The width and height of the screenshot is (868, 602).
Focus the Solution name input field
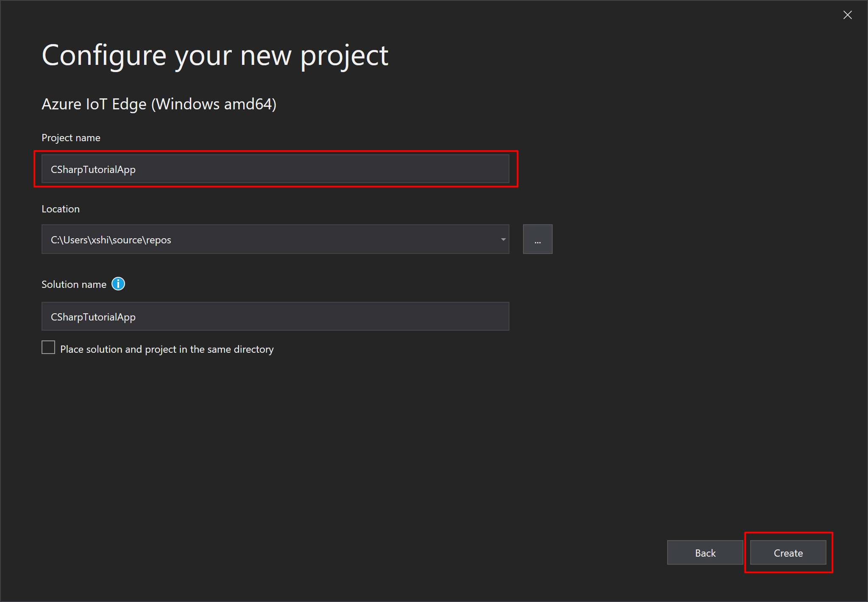point(275,316)
